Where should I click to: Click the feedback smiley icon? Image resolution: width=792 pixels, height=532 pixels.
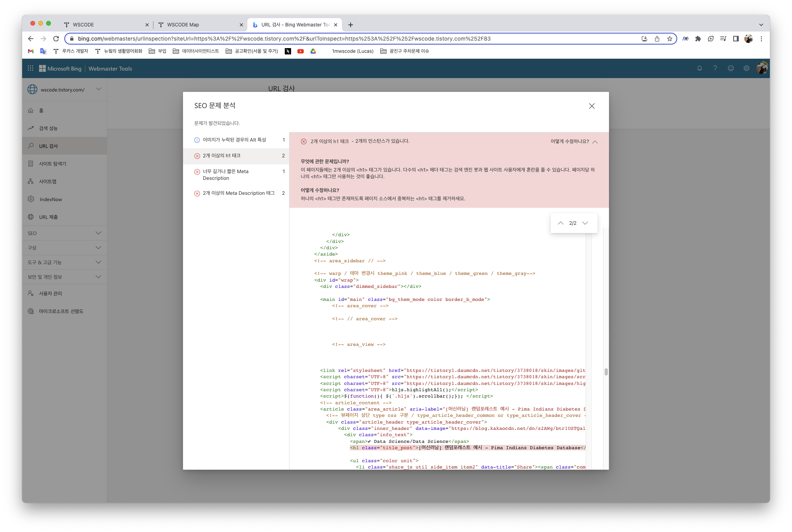730,68
